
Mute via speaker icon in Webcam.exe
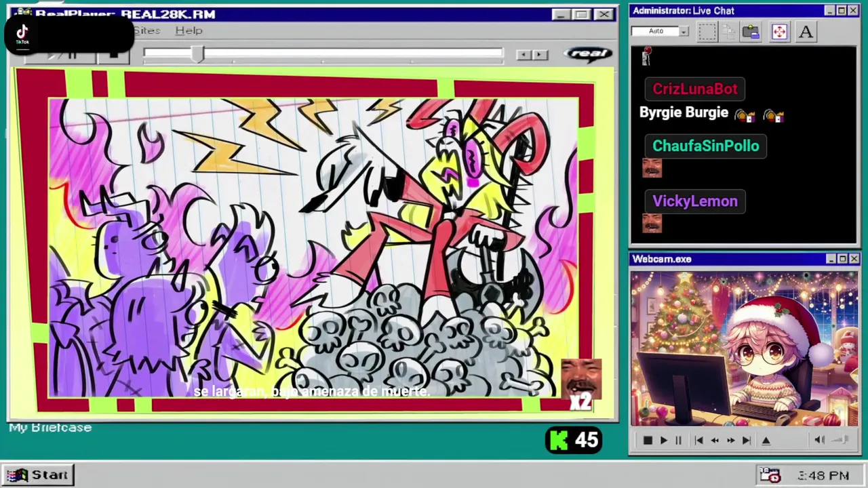pyautogui.click(x=820, y=441)
